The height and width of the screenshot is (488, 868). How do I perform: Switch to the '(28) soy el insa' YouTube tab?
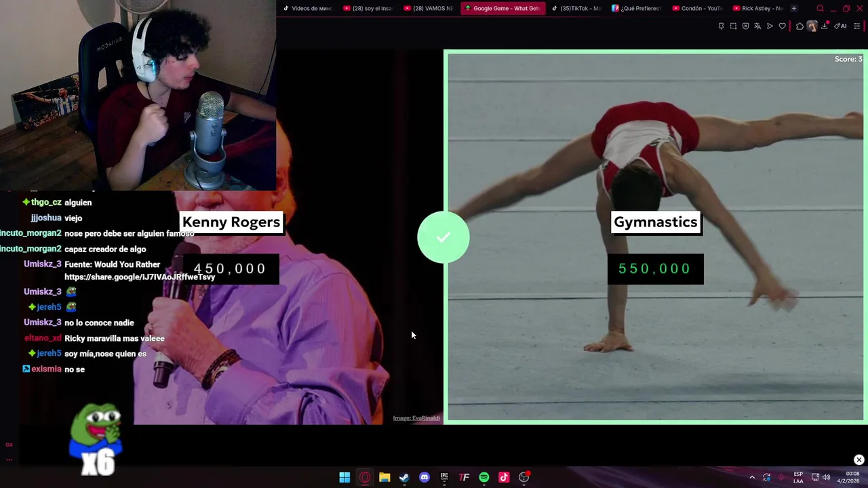pyautogui.click(x=368, y=8)
